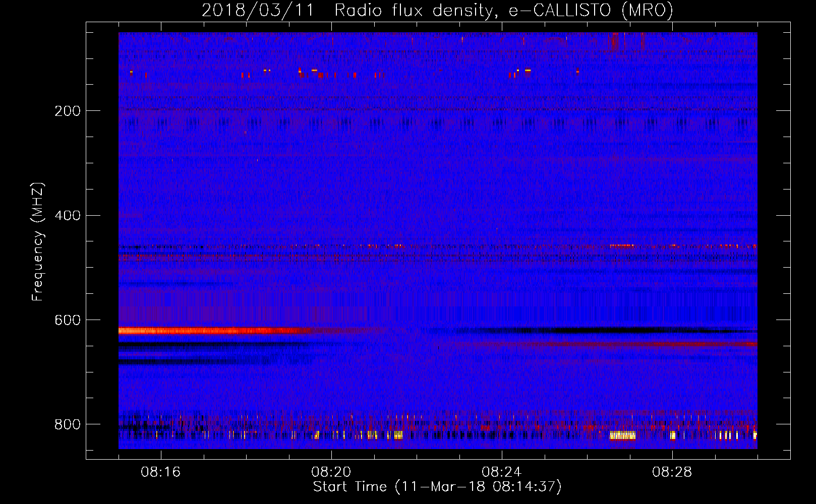Click the 08:20 time tick label

331,472
